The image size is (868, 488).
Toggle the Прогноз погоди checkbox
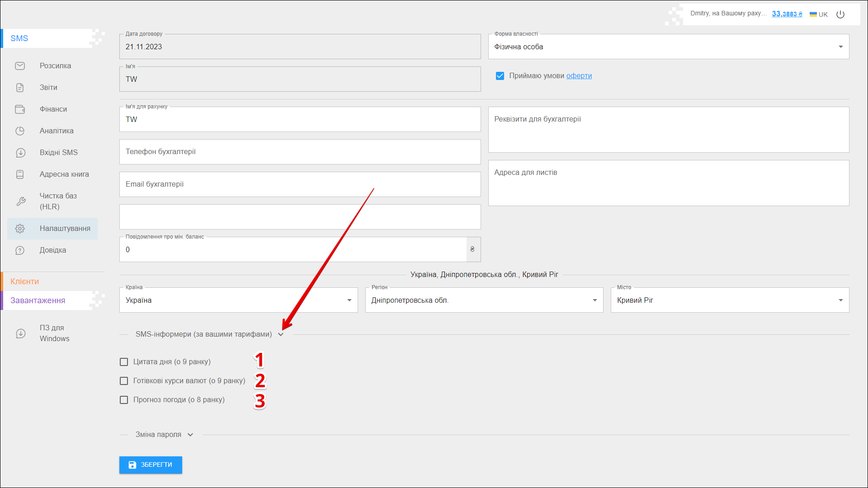(x=124, y=400)
